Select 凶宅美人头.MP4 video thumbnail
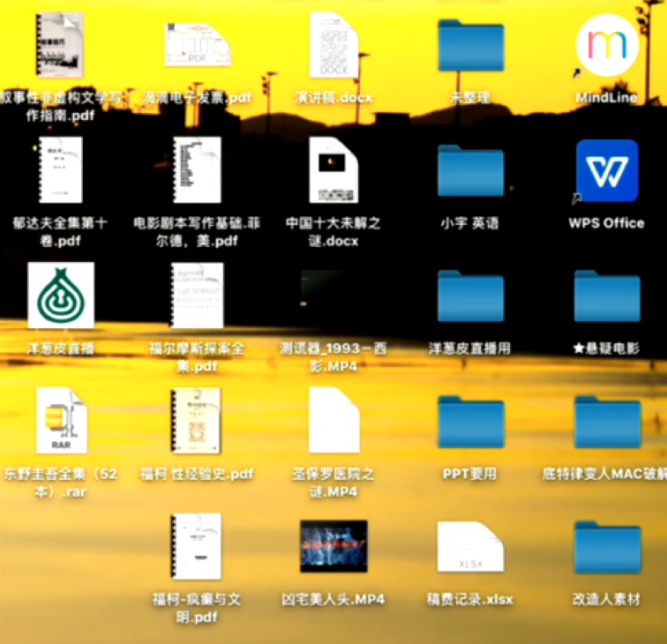 pos(333,547)
